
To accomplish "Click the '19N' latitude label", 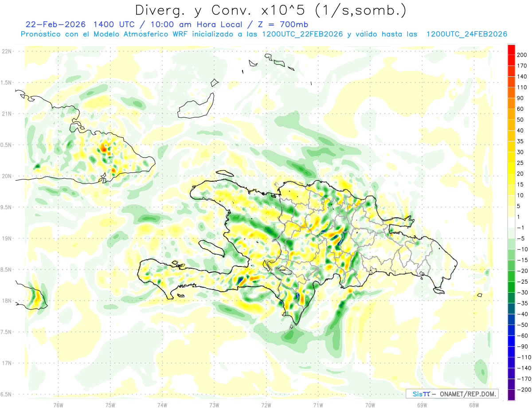I will 6,239.
